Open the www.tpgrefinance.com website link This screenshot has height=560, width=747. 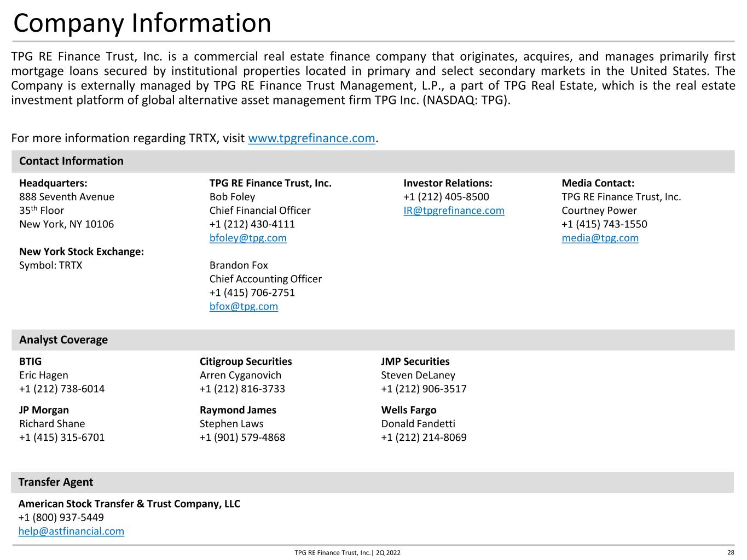312,138
